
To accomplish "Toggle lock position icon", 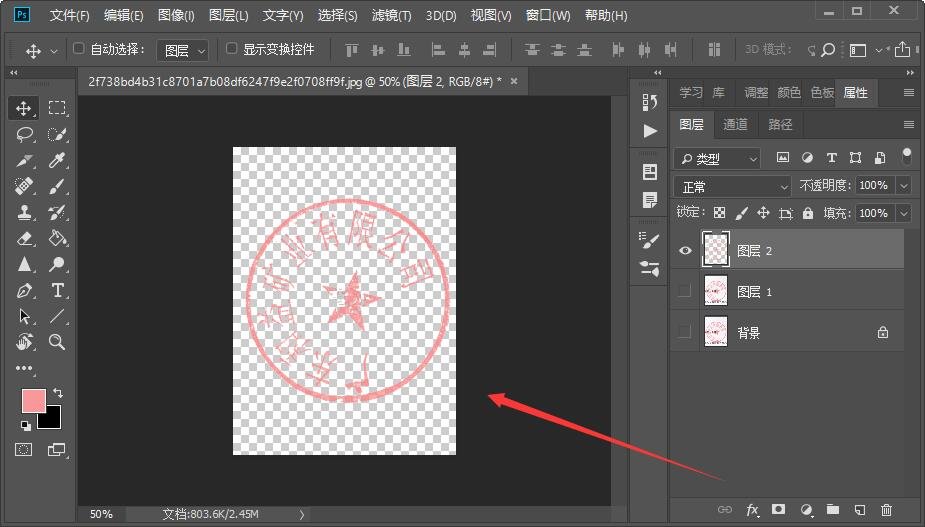I will coord(763,213).
